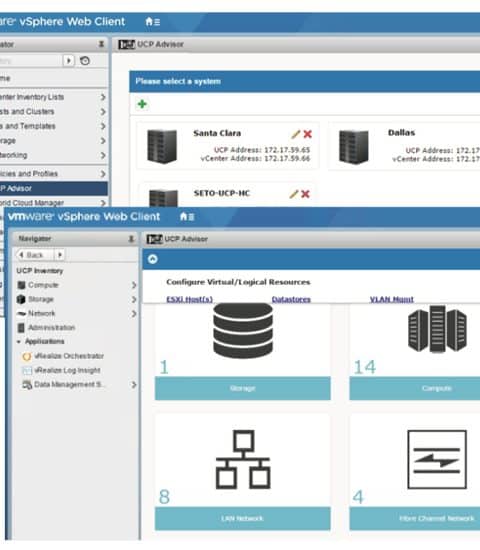480x550 pixels.
Task: Click the vRealize Log Insight icon
Action: tap(27, 370)
